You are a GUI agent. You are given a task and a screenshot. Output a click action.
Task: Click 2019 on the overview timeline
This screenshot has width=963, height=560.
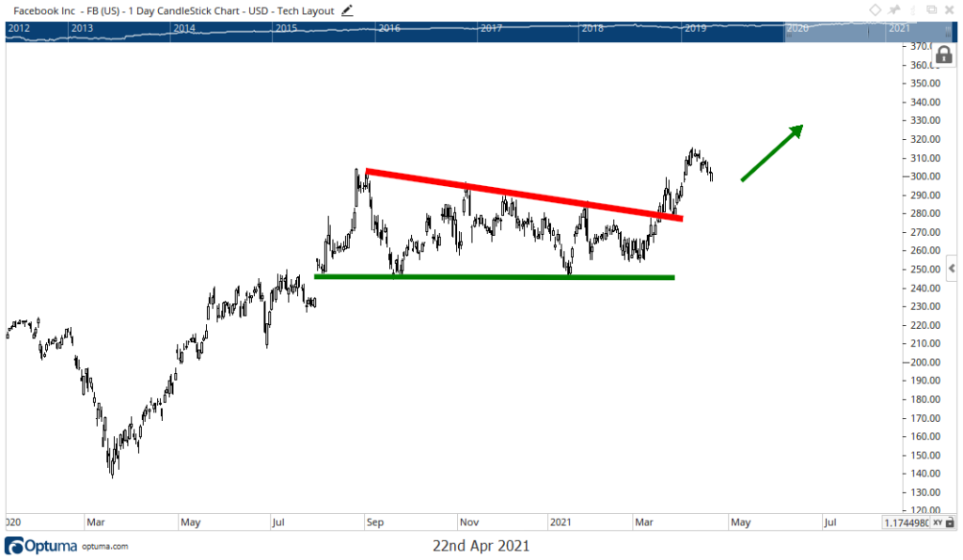(x=695, y=28)
